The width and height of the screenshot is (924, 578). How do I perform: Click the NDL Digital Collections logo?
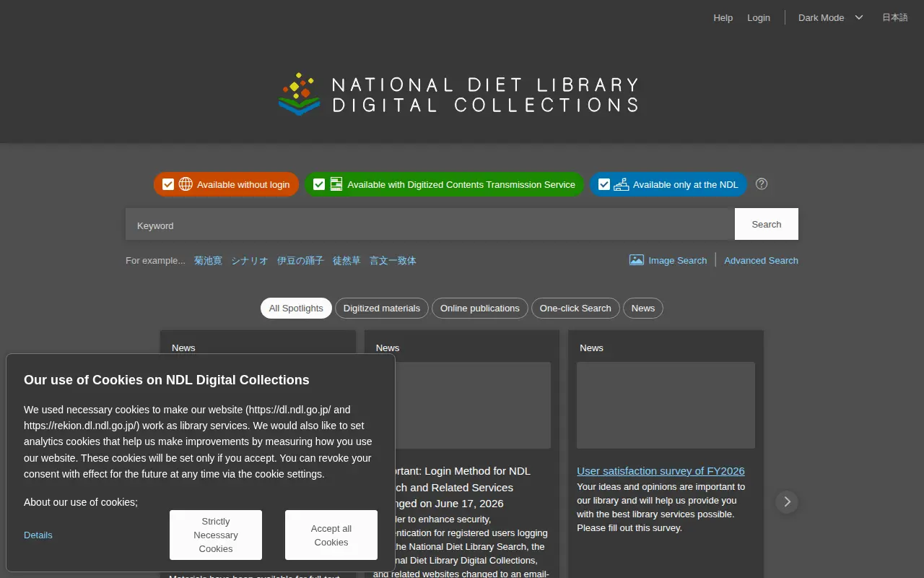(x=458, y=94)
